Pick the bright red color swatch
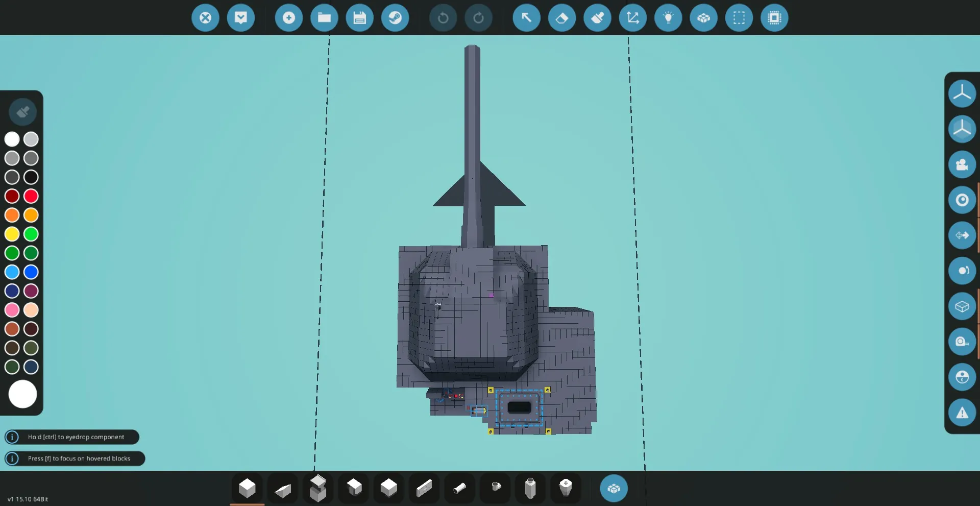980x506 pixels. pyautogui.click(x=31, y=196)
